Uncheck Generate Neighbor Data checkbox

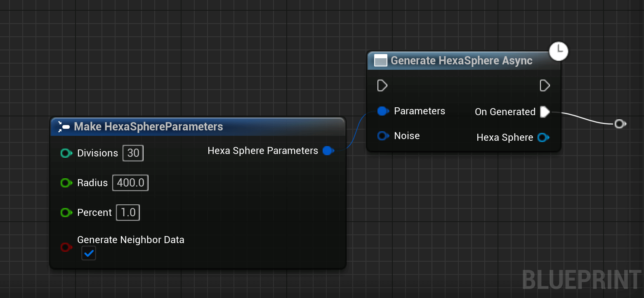[89, 253]
